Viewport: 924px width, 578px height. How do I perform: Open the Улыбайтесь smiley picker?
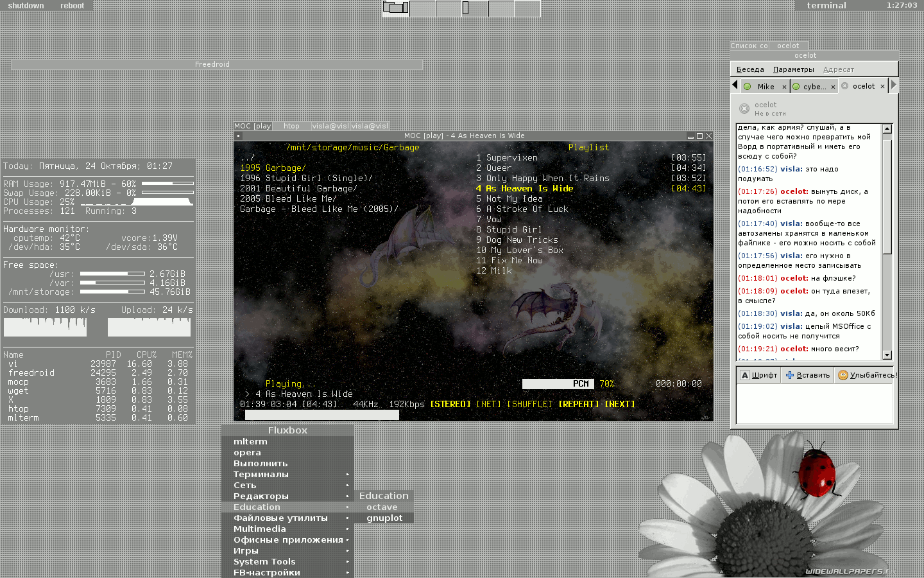(x=868, y=375)
